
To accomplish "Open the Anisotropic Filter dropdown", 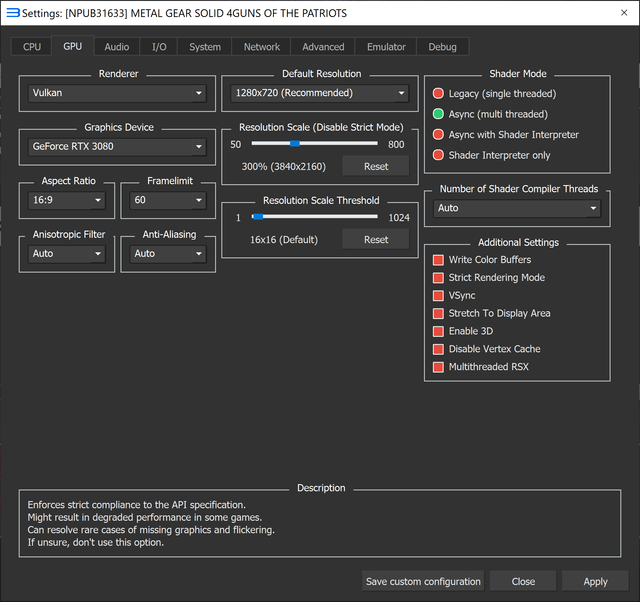I will 67,253.
